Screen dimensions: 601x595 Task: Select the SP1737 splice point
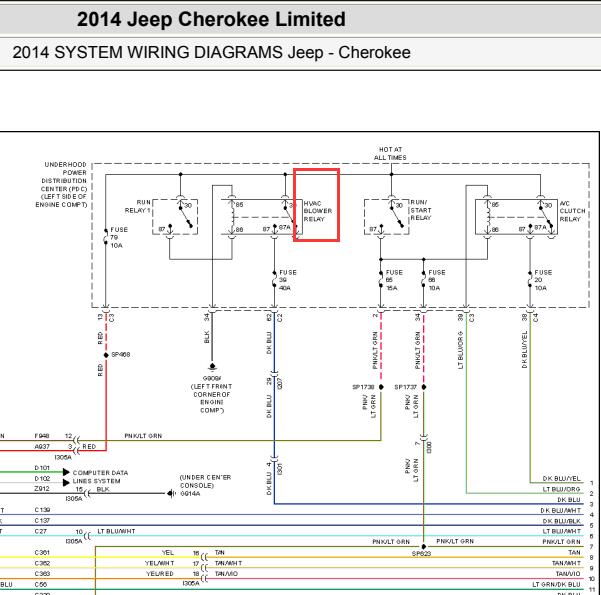click(x=424, y=387)
